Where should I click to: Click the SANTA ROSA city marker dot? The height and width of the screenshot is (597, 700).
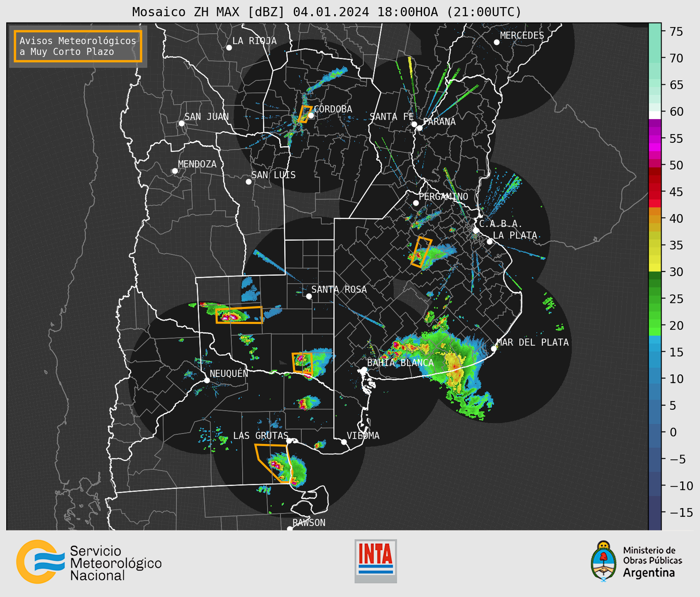pyautogui.click(x=309, y=296)
